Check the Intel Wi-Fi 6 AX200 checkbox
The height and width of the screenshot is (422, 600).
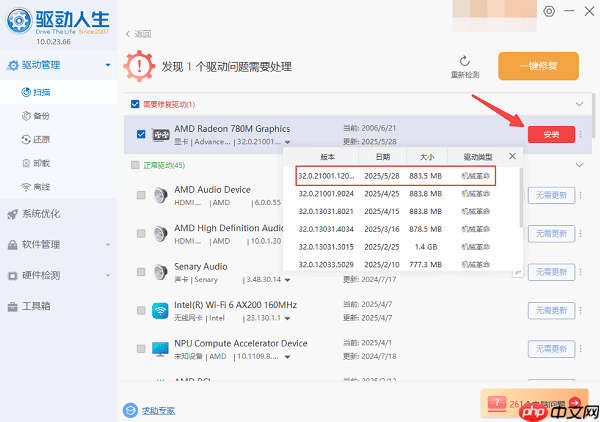[141, 310]
